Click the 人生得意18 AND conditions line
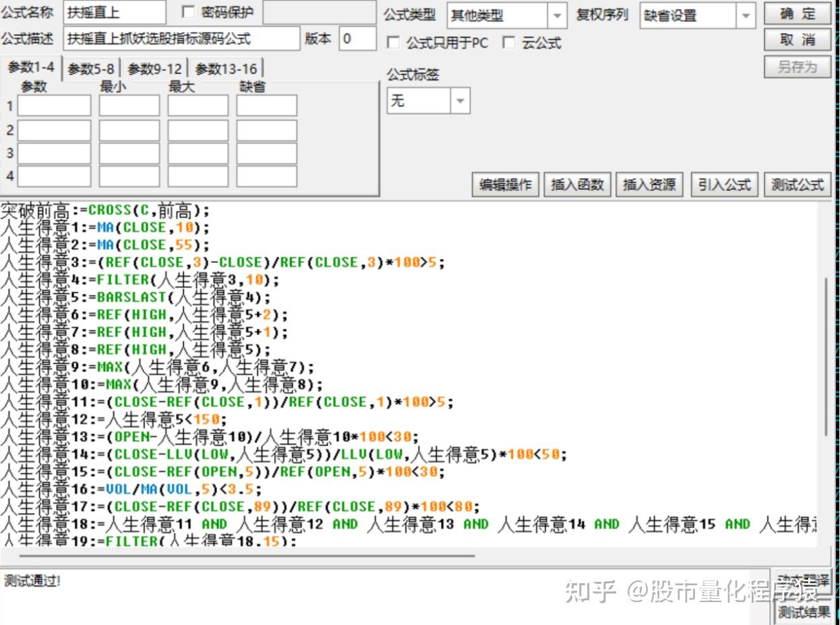The width and height of the screenshot is (840, 625). [x=409, y=525]
